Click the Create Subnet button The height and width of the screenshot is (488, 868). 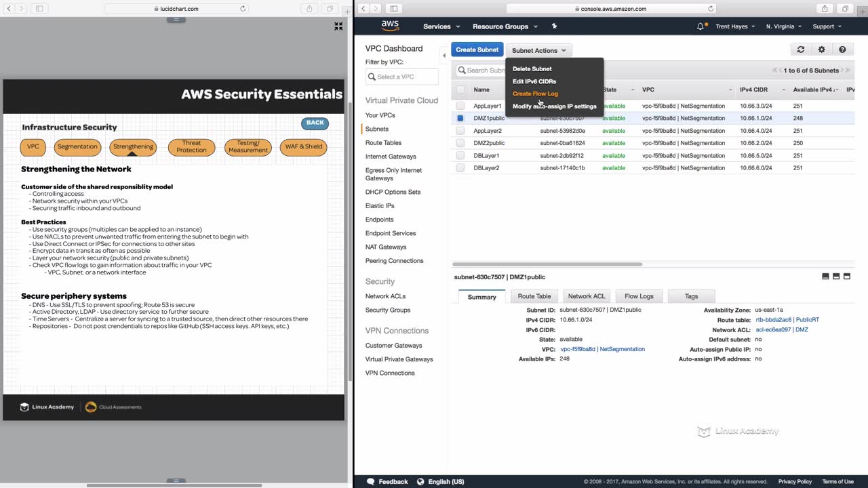tap(477, 49)
